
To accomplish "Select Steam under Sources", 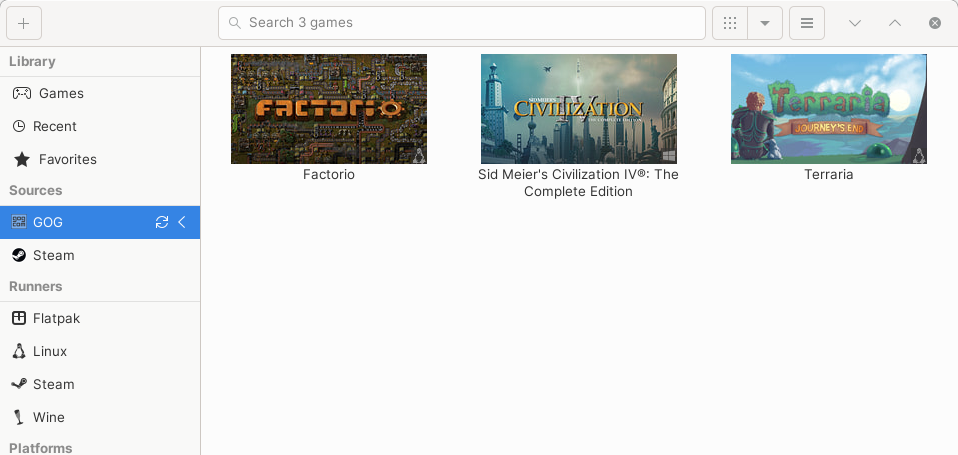I will point(100,255).
